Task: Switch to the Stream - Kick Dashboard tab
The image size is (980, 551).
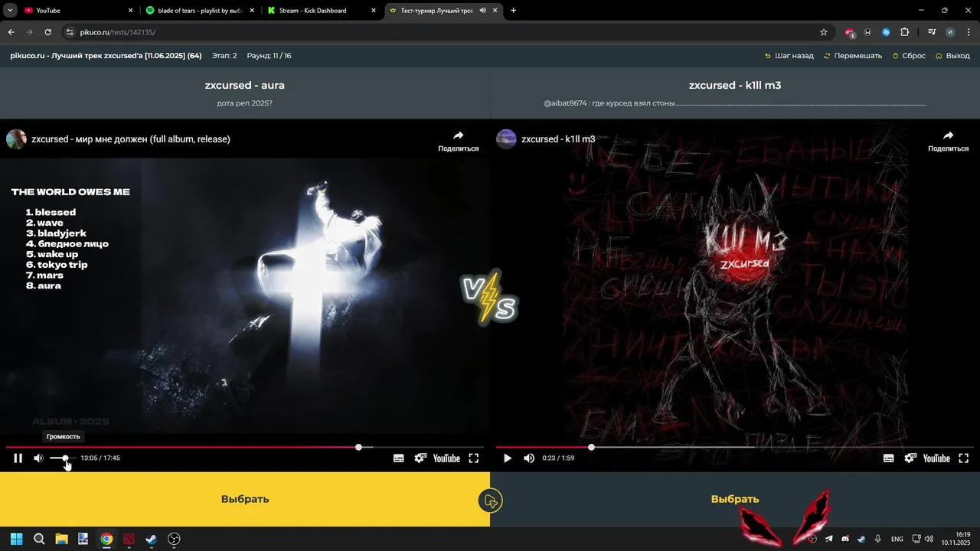Action: click(322, 11)
